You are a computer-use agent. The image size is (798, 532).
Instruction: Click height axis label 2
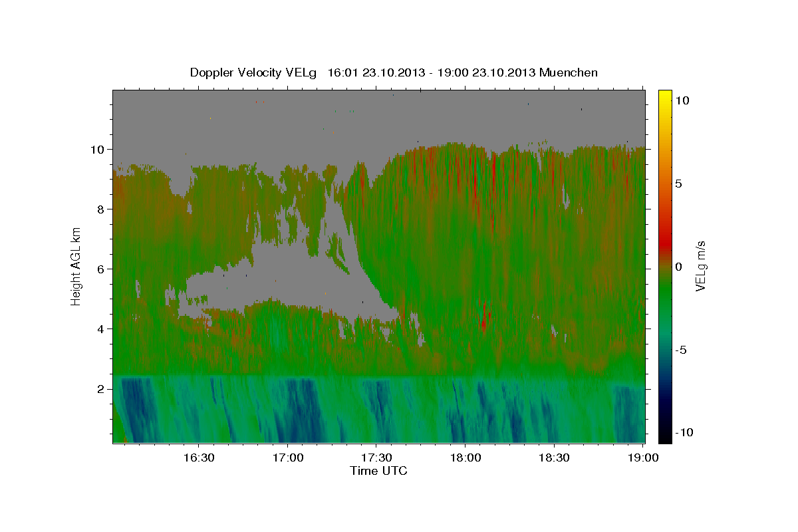coord(101,388)
